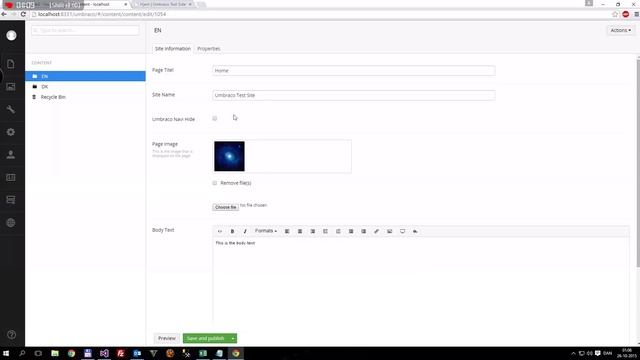
Task: Switch to the Site Information tab
Action: click(173, 49)
